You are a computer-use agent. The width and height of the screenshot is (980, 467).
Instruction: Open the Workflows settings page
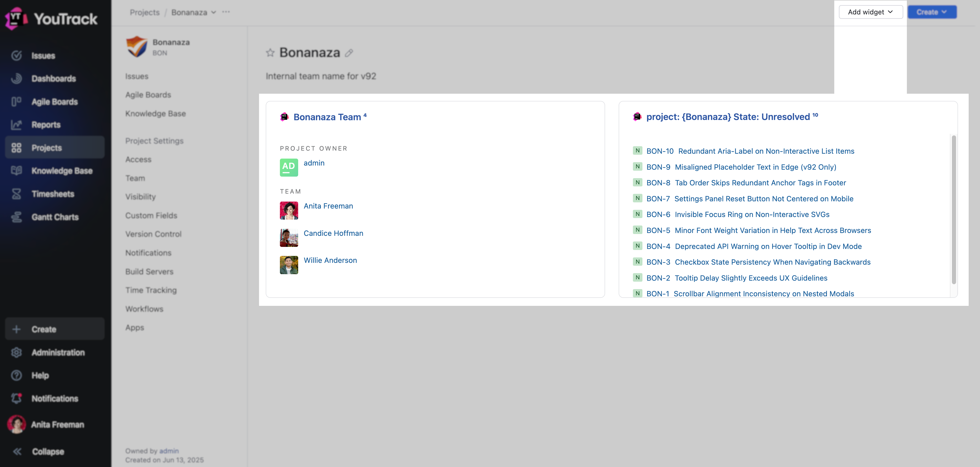(x=144, y=309)
